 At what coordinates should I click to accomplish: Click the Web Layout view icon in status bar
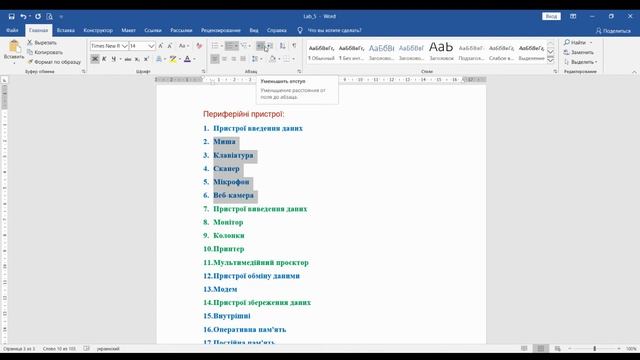click(x=558, y=349)
